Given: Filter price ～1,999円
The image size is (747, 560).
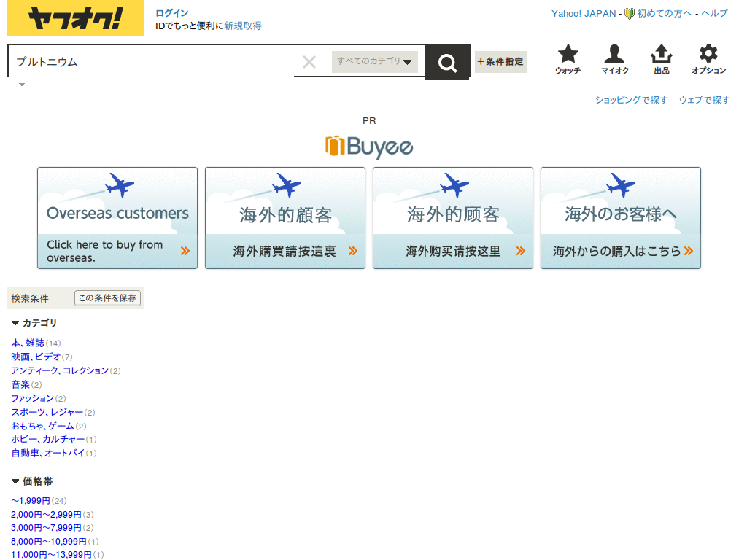Looking at the screenshot, I should 31,500.
